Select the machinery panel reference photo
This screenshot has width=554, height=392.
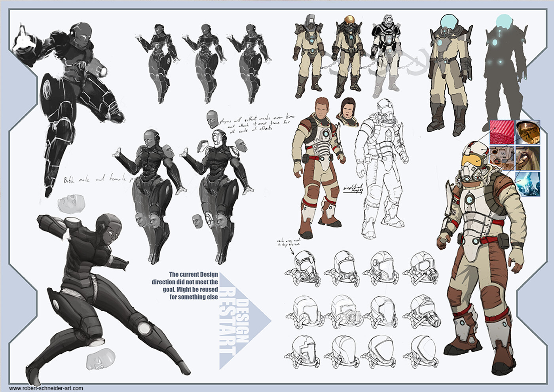[502, 157]
